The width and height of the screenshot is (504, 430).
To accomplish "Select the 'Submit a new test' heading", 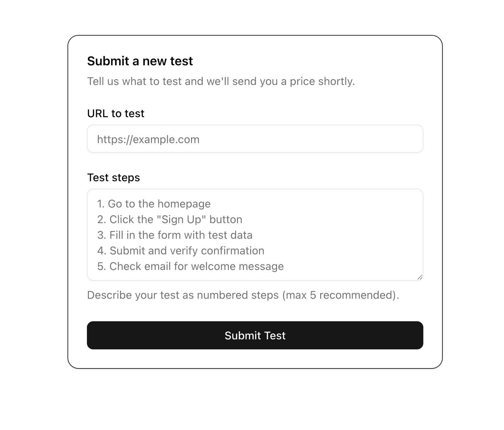I will [140, 61].
